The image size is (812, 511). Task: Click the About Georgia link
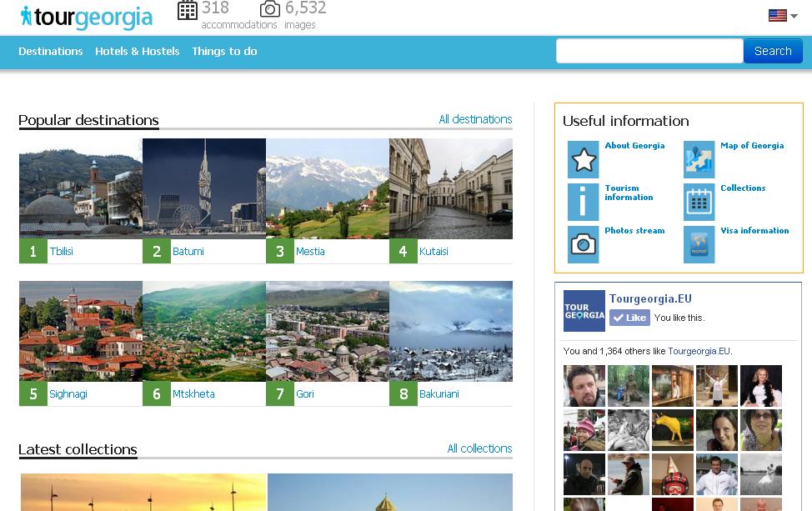click(634, 146)
